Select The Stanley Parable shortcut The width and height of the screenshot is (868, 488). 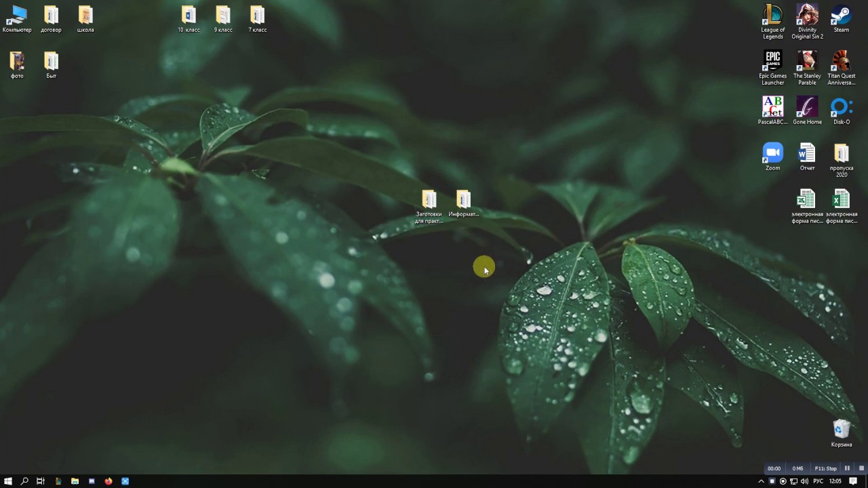pyautogui.click(x=807, y=68)
